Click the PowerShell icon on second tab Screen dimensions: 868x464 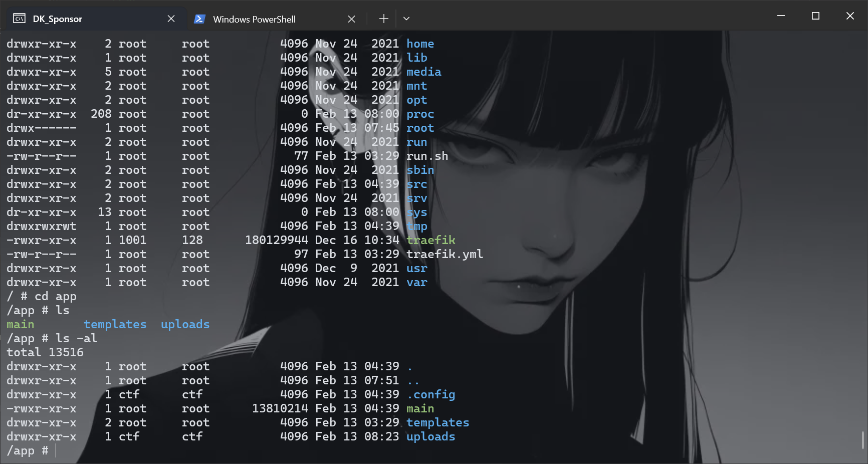coord(199,19)
